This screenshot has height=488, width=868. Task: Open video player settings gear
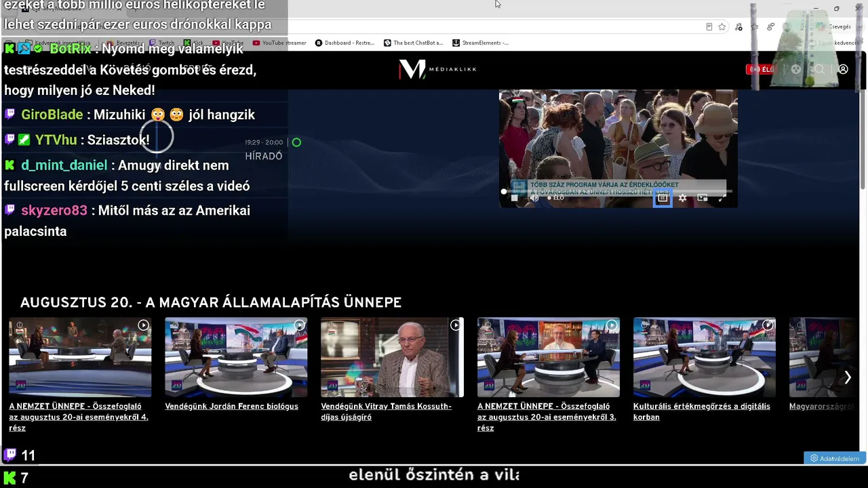point(682,198)
